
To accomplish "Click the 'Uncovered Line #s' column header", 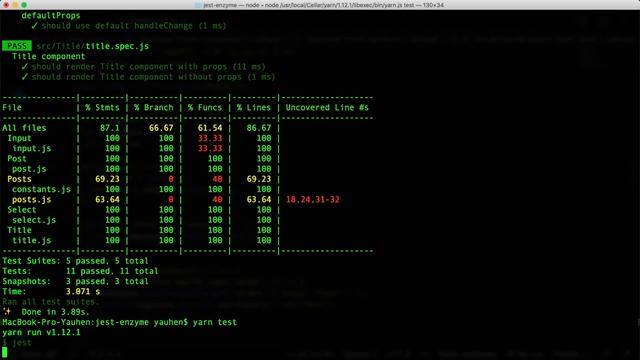I will (327, 107).
